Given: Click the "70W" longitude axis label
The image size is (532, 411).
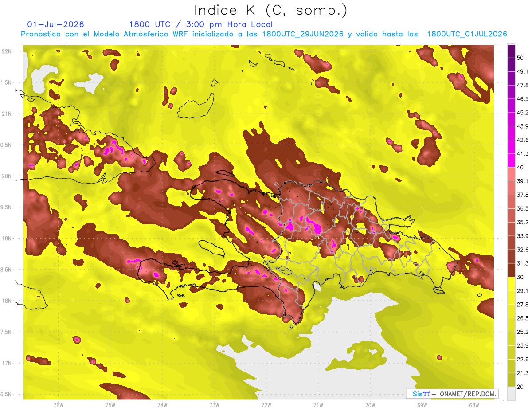Looking at the screenshot, I should 370,405.
